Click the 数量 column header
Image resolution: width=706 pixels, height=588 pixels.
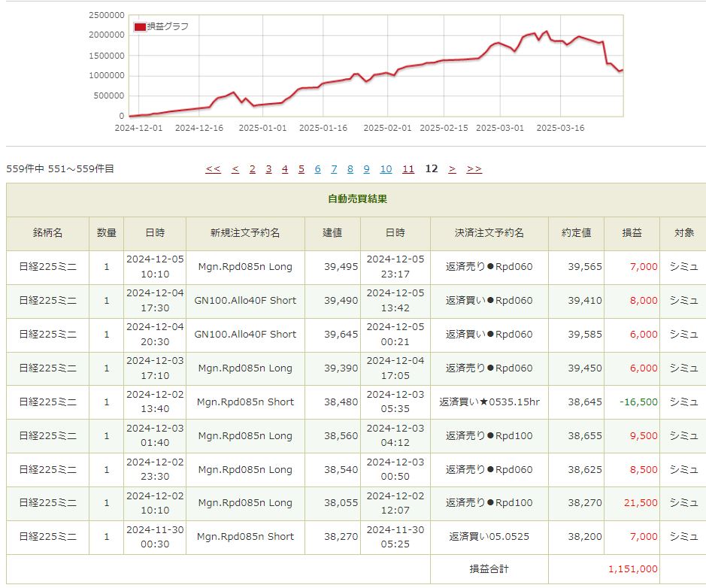pyautogui.click(x=107, y=233)
